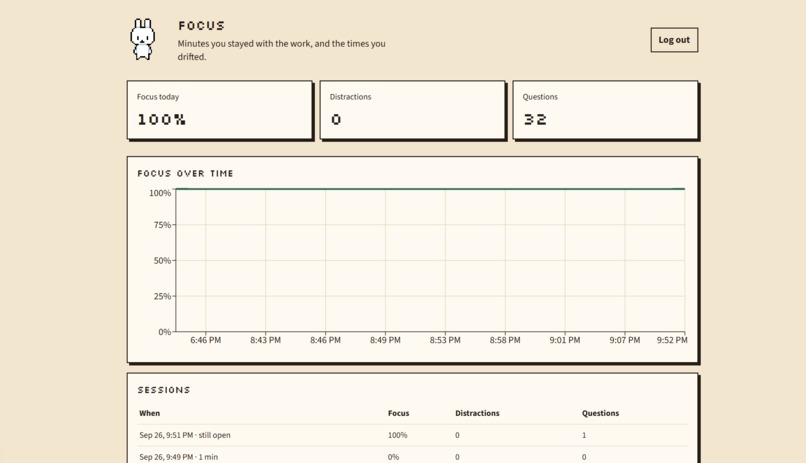Viewport: 806px width, 463px height.
Task: Select the Distractions 0 card
Action: [x=412, y=109]
